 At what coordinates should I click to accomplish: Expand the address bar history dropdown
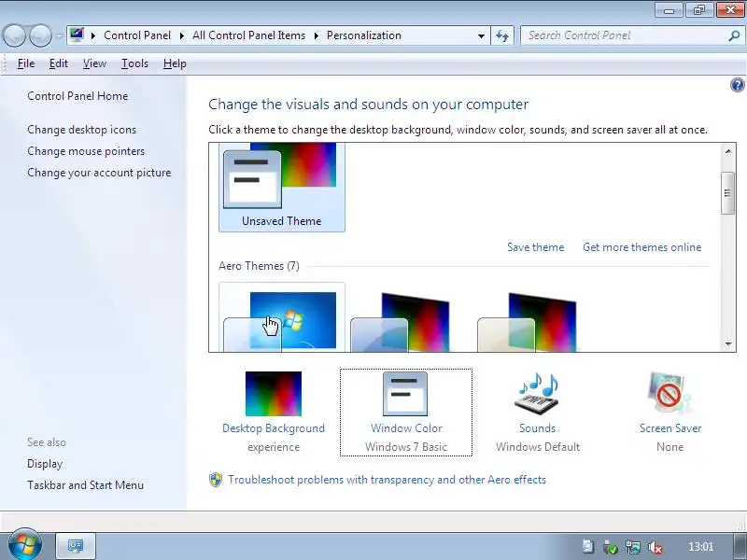tap(481, 35)
